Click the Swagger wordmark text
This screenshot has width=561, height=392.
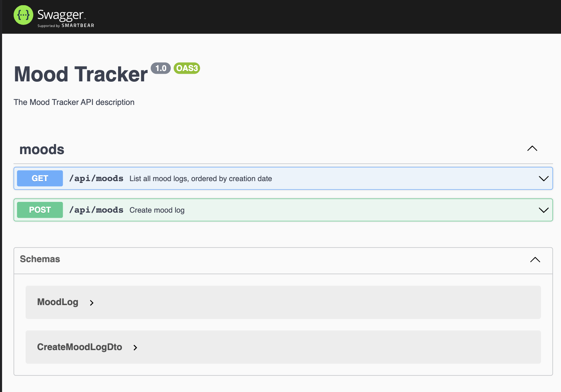coord(61,15)
